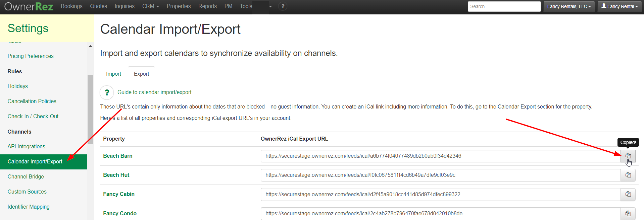Copy the Fancy Condo iCal URL
The height and width of the screenshot is (220, 644).
click(x=628, y=213)
